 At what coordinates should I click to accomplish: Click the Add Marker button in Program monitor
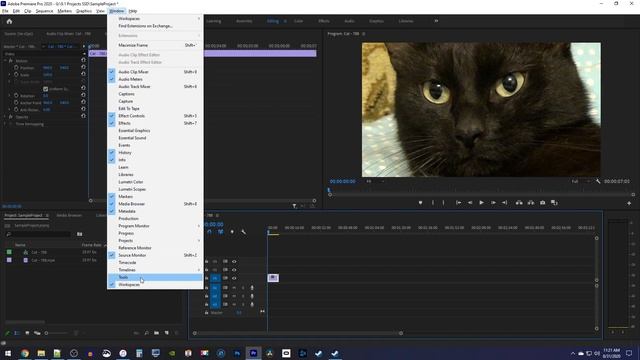420,202
